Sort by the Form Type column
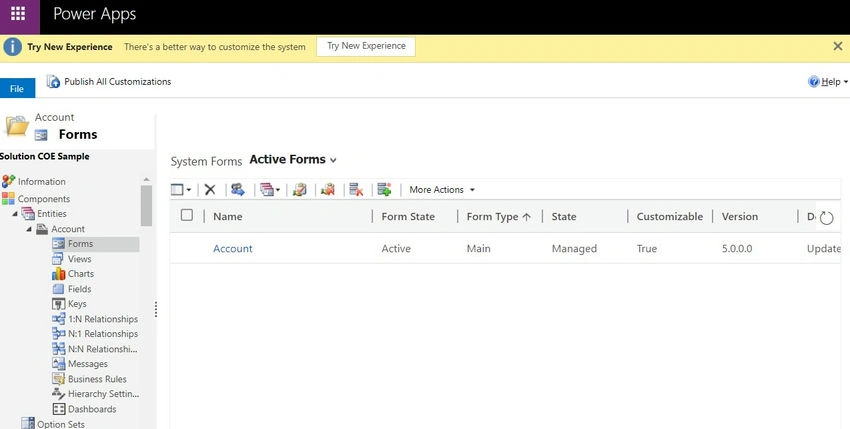 point(499,216)
